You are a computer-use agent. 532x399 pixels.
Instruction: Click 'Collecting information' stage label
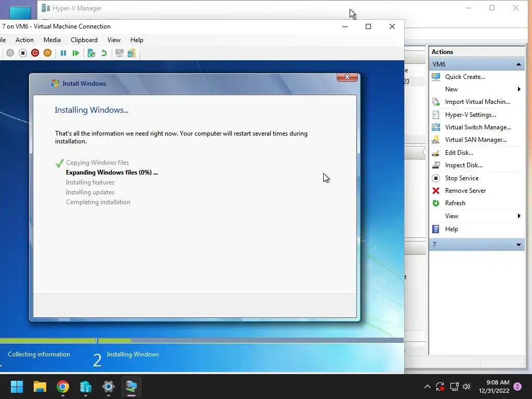38,354
